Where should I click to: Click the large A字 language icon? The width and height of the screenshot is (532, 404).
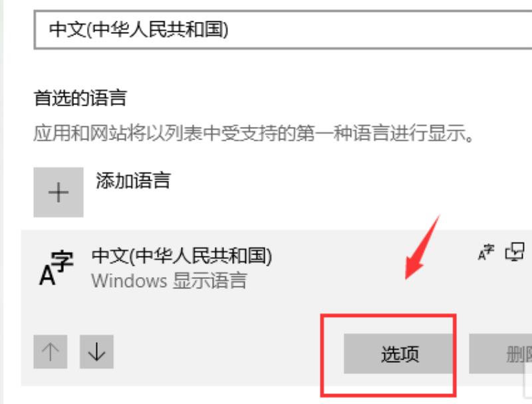(57, 268)
